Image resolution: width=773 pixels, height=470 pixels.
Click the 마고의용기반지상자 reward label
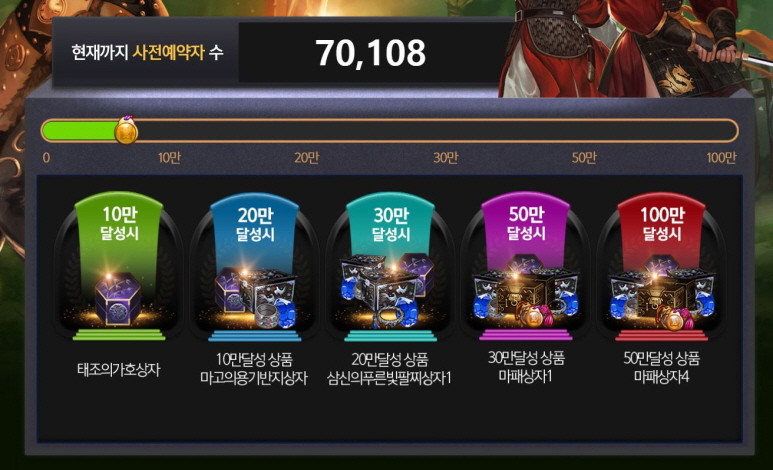coord(254,378)
